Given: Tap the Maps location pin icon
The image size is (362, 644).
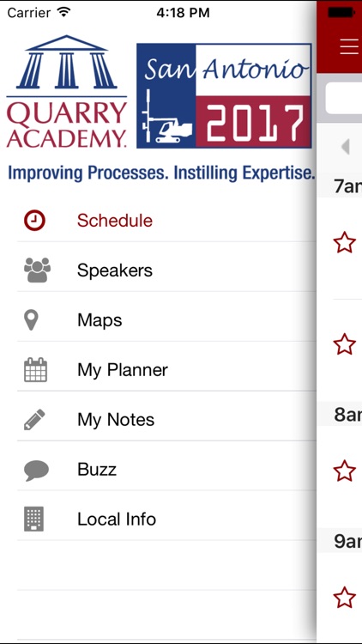Looking at the screenshot, I should click(32, 320).
